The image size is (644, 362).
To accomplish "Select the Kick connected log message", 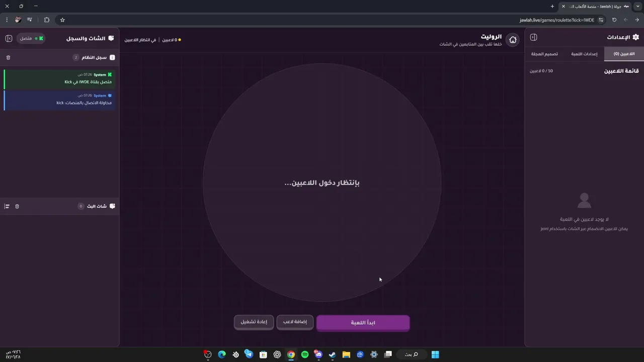I will click(59, 78).
